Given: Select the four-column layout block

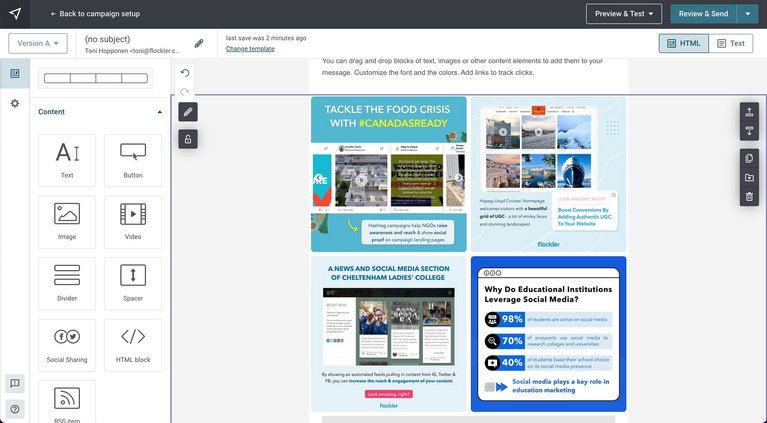Looking at the screenshot, I should [96, 78].
